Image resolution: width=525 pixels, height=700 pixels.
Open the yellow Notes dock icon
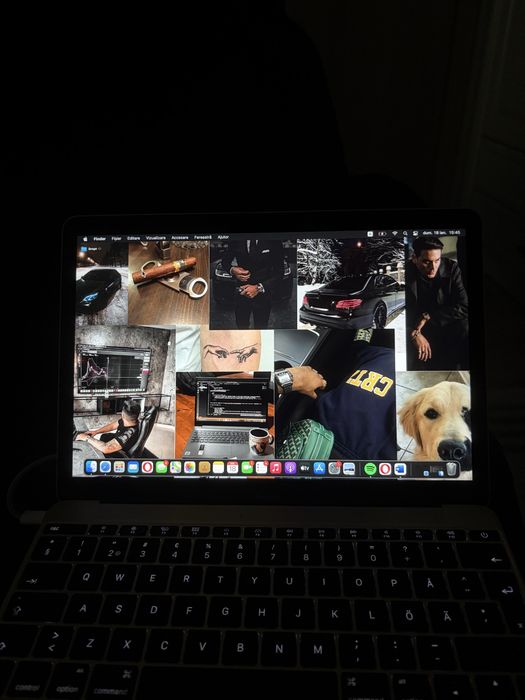pyautogui.click(x=218, y=467)
